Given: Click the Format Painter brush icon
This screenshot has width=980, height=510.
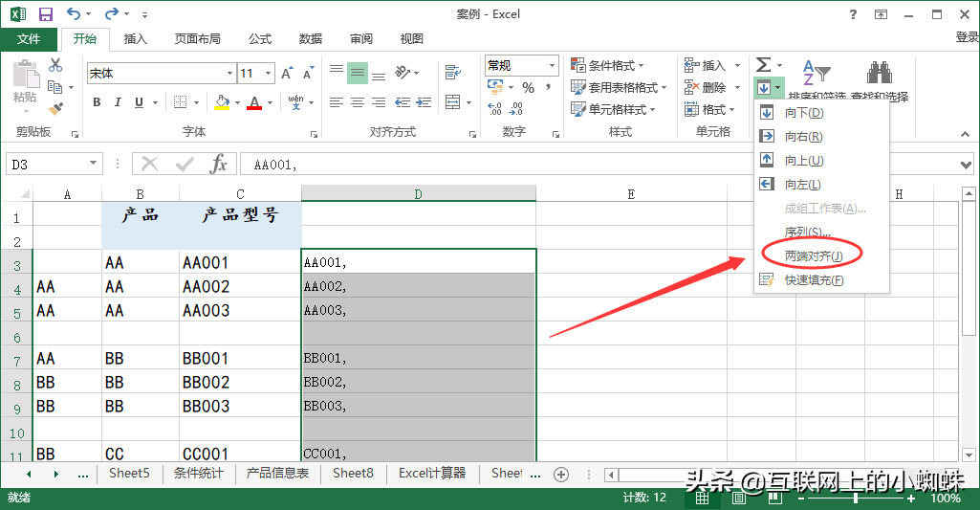Looking at the screenshot, I should (x=55, y=109).
